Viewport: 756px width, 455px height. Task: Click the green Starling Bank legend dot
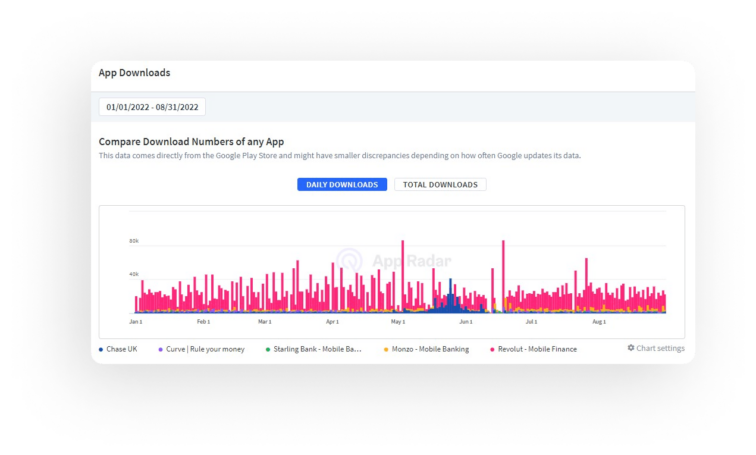pyautogui.click(x=268, y=349)
